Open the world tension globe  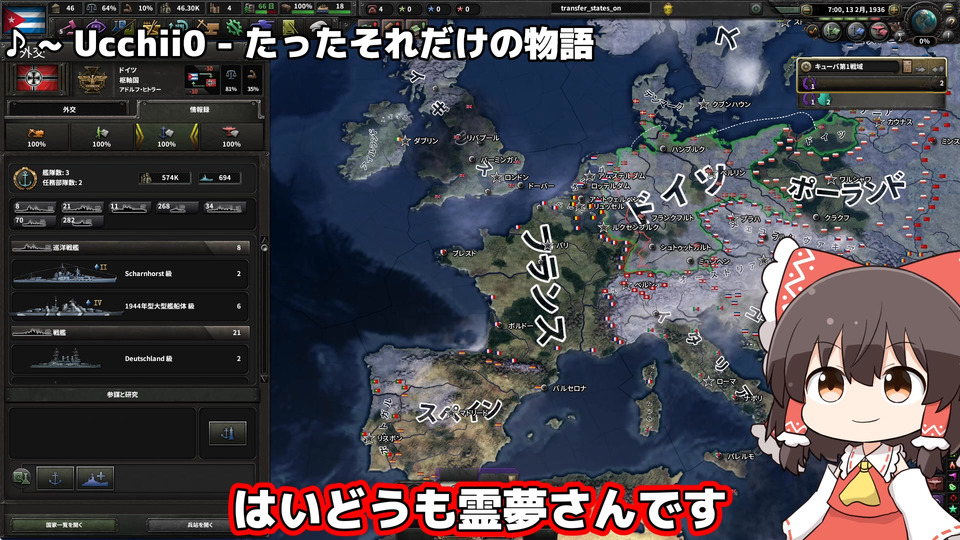[x=924, y=20]
